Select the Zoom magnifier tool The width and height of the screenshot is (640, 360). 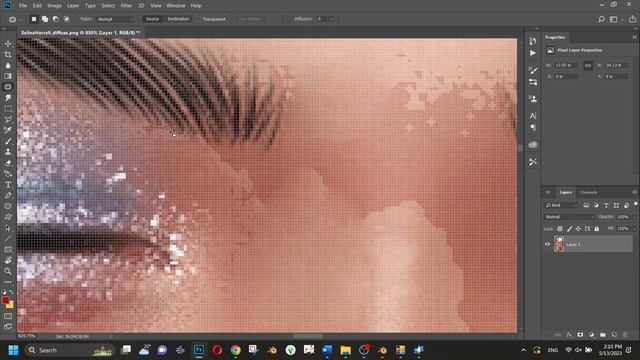[x=8, y=271]
